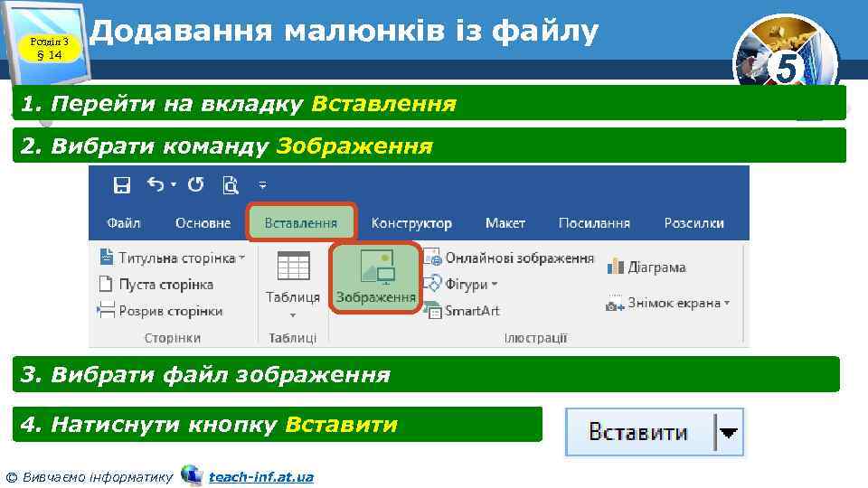Expand the Таблиця dropdown arrow
Image resolution: width=868 pixels, height=488 pixels.
click(x=293, y=315)
